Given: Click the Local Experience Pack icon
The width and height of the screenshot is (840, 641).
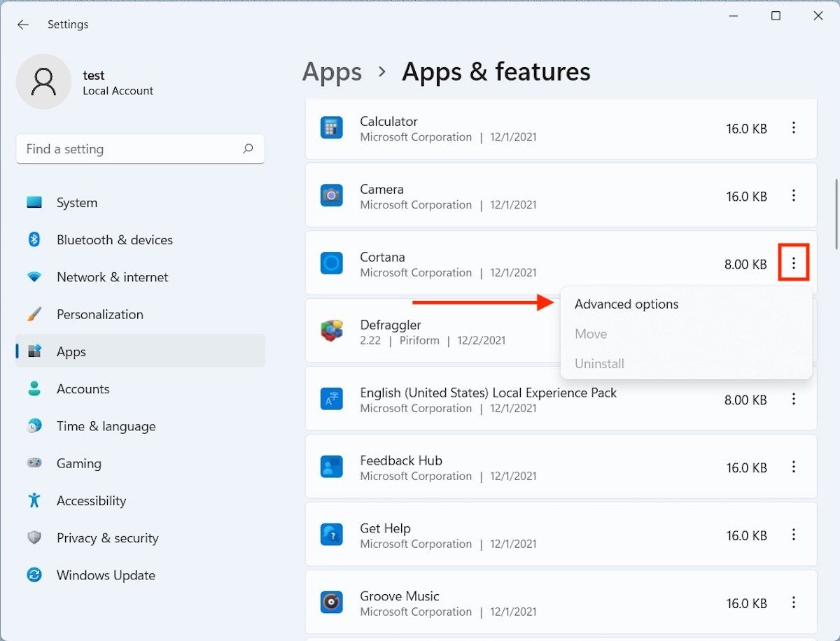Looking at the screenshot, I should 331,400.
